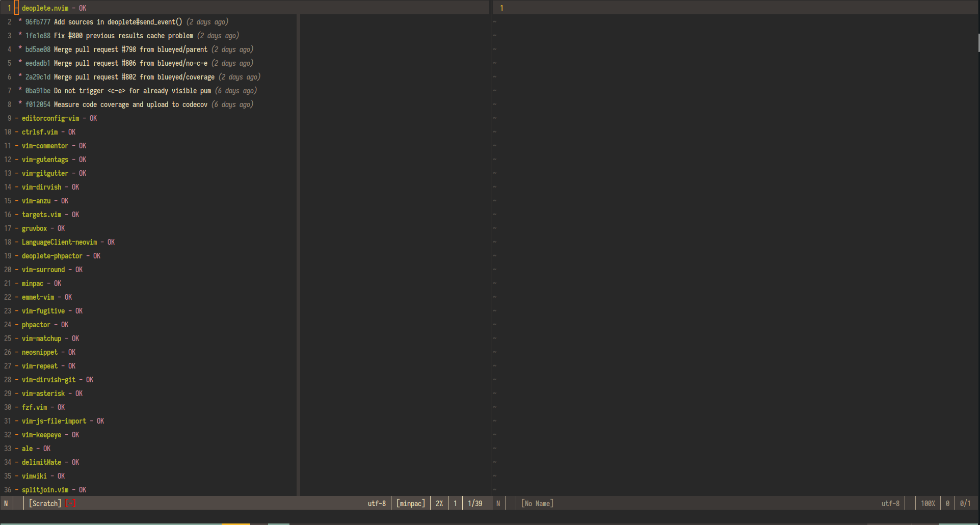Select the gruvbox plugin entry
This screenshot has height=525, width=980.
click(40, 228)
